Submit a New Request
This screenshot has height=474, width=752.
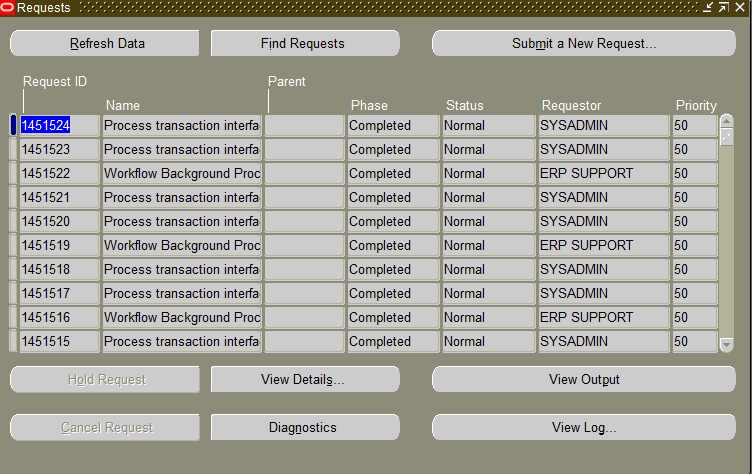pyautogui.click(x=583, y=44)
